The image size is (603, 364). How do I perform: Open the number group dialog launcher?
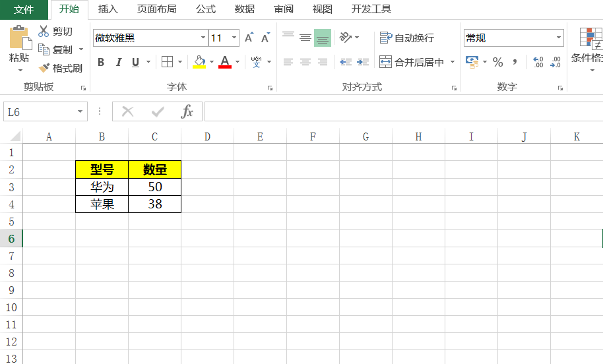560,88
